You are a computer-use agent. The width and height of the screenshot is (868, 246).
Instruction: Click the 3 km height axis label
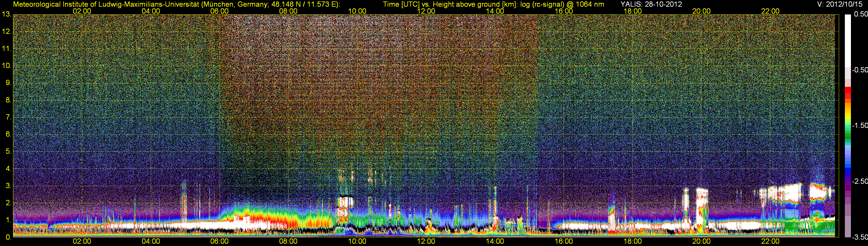[8, 186]
